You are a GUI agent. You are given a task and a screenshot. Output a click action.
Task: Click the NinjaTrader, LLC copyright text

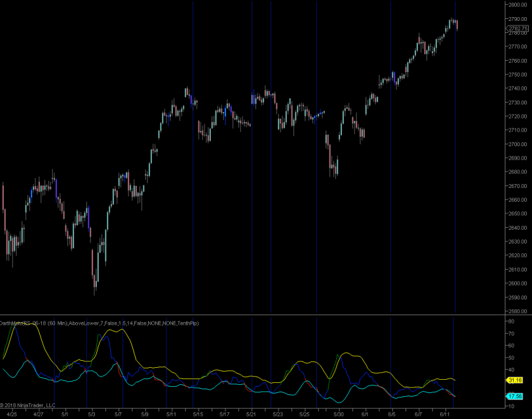[x=28, y=405]
